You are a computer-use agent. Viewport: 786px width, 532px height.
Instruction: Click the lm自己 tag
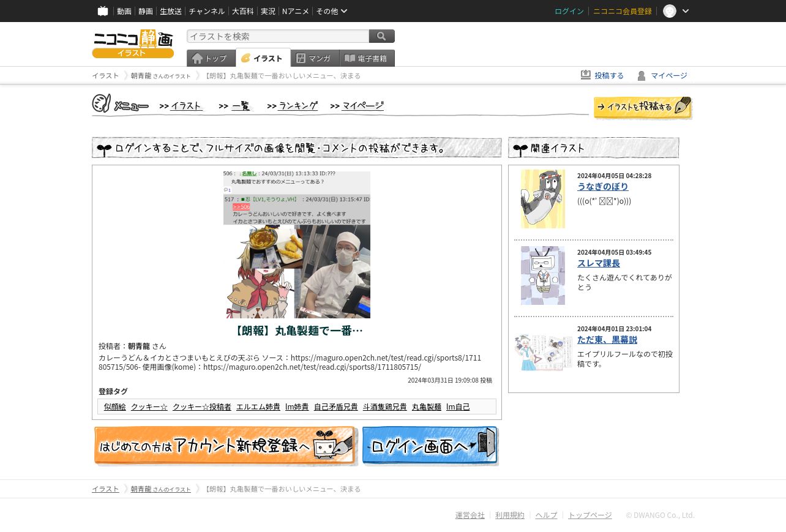458,406
